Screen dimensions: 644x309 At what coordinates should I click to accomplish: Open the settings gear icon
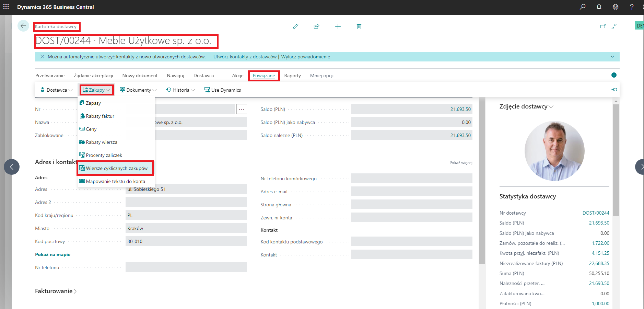(x=616, y=7)
